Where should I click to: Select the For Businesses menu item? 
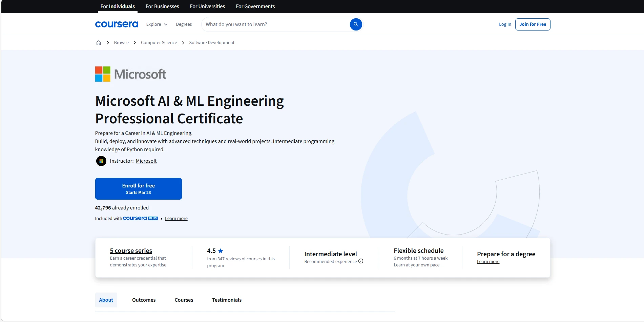pos(162,6)
